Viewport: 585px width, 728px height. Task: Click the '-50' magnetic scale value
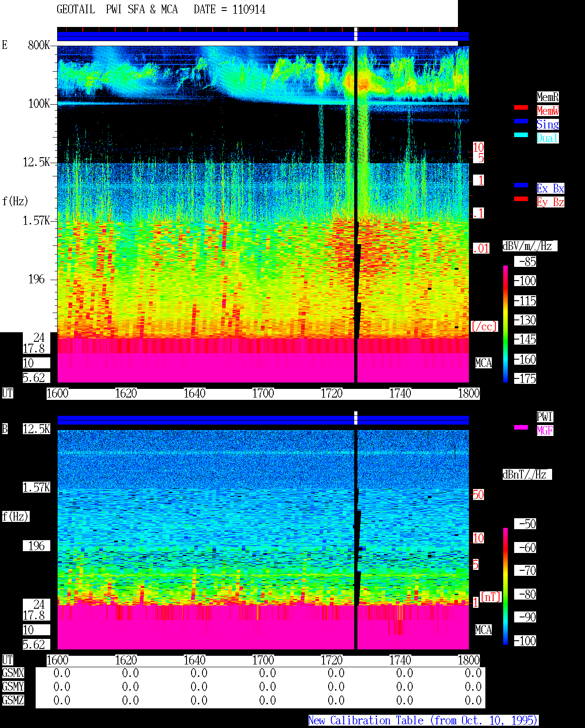(526, 524)
